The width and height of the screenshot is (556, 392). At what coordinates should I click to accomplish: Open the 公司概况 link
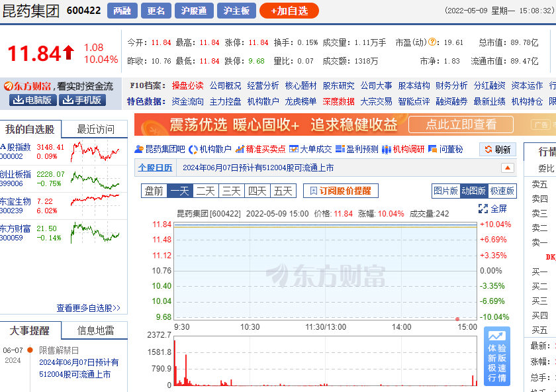225,86
